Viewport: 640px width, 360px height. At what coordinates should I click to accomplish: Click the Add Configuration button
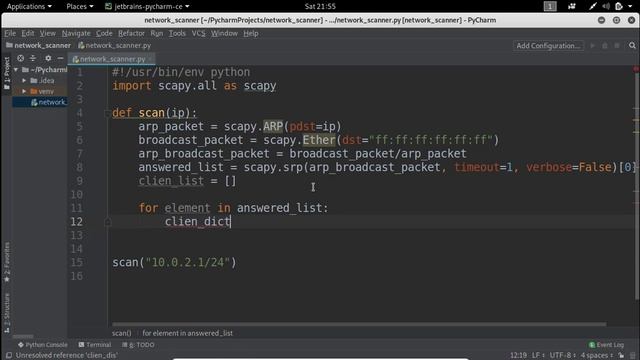[x=548, y=46]
